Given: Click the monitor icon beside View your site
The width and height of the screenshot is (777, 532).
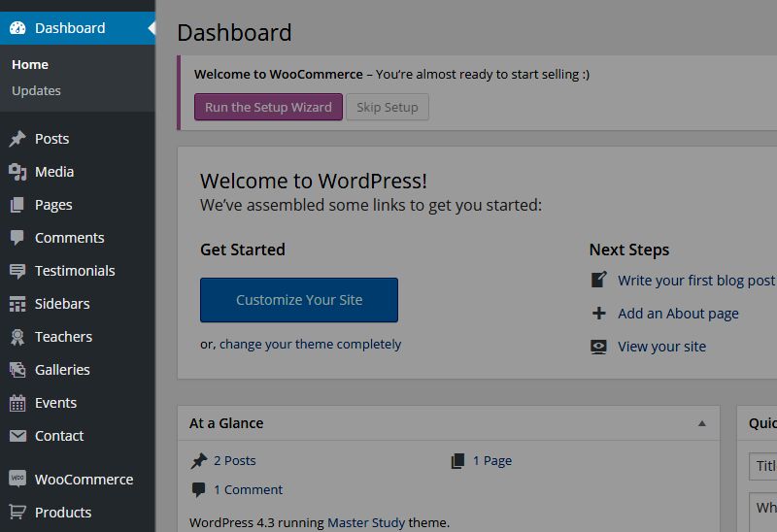Looking at the screenshot, I should tap(598, 347).
